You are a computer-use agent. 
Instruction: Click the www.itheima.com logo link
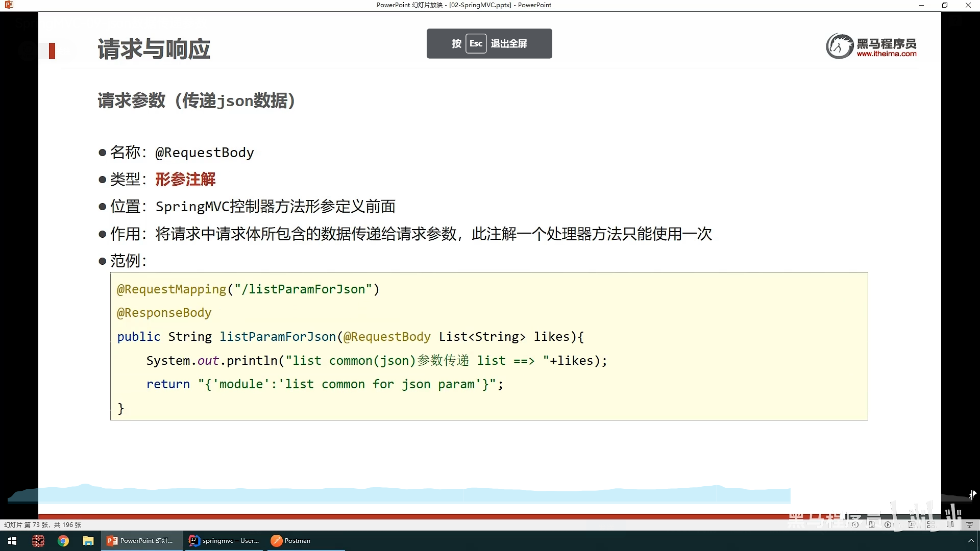(x=886, y=54)
